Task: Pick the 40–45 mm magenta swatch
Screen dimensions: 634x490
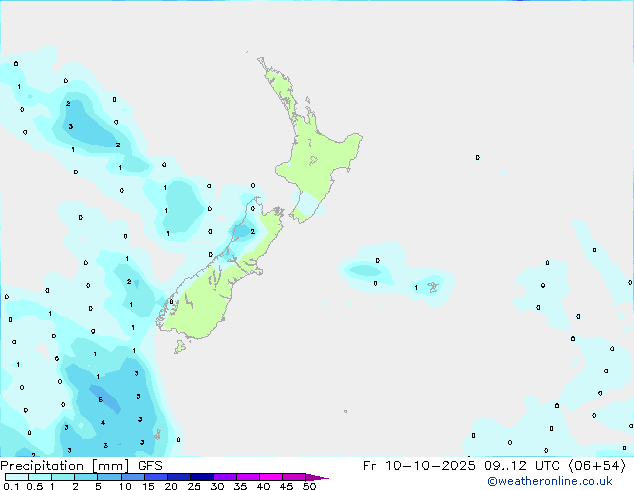Action: (x=271, y=477)
